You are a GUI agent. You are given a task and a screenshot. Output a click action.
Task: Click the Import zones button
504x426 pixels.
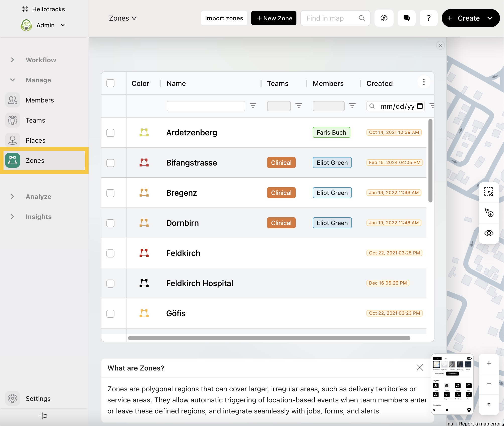coord(224,18)
